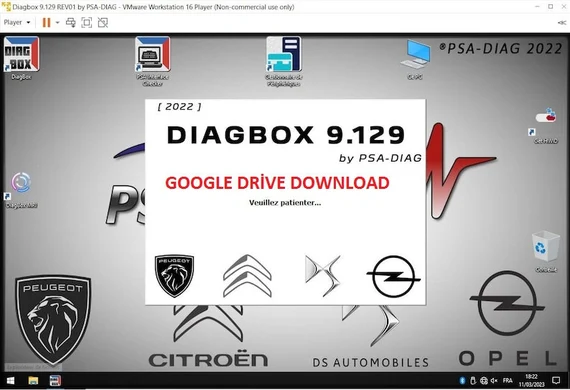Open File Explorer from the taskbar

(33, 380)
